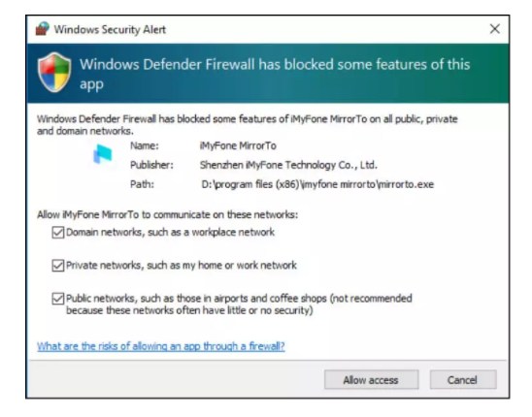
Task: Open the firewall risks help link
Action: pyautogui.click(x=161, y=346)
